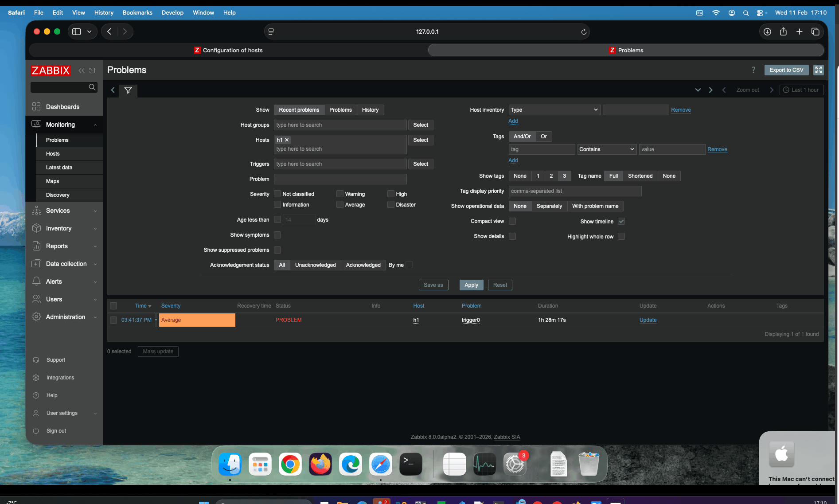Remove host h1 from Hosts filter
The height and width of the screenshot is (504, 839).
pos(287,140)
